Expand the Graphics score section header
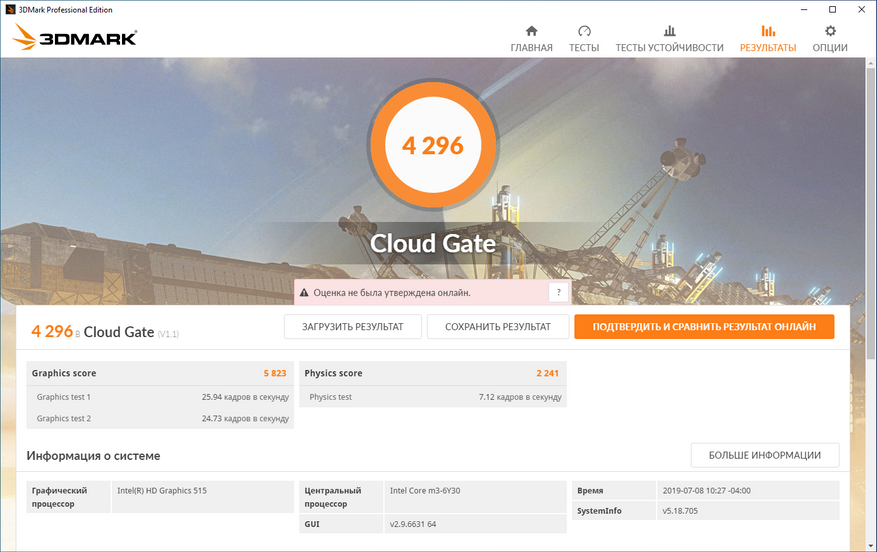Viewport: 877px width, 552px height. (160, 373)
